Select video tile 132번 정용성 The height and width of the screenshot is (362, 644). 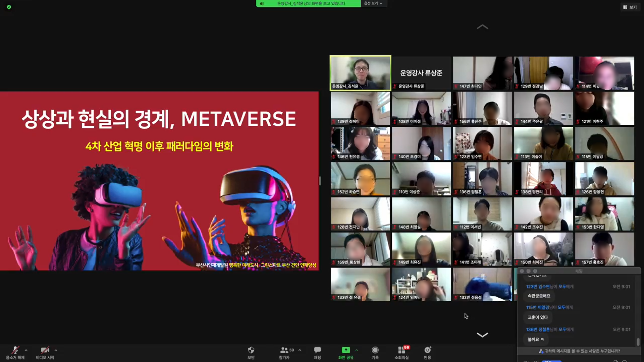[482, 284]
